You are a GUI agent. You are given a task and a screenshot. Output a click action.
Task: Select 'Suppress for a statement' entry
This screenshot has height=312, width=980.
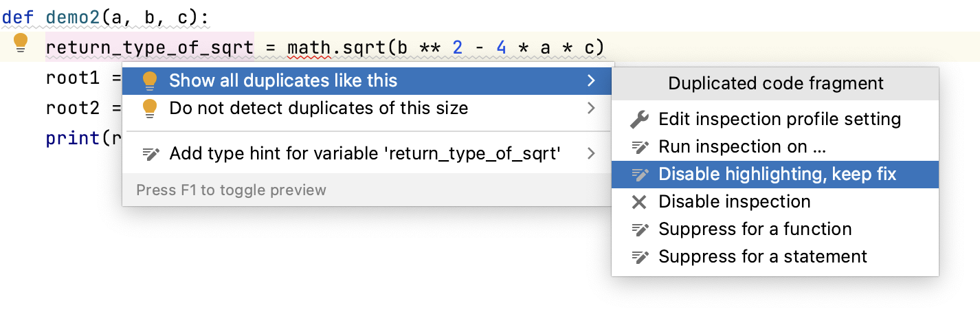pyautogui.click(x=762, y=257)
